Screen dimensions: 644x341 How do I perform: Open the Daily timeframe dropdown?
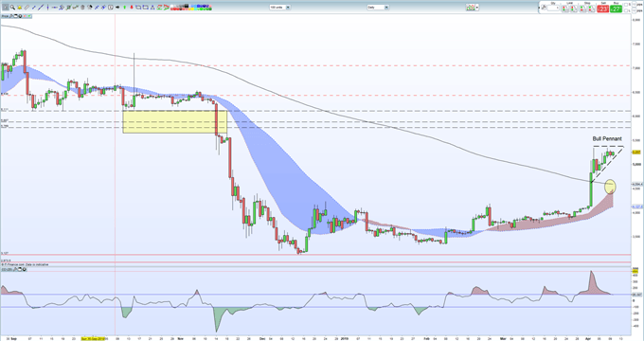click(x=378, y=8)
